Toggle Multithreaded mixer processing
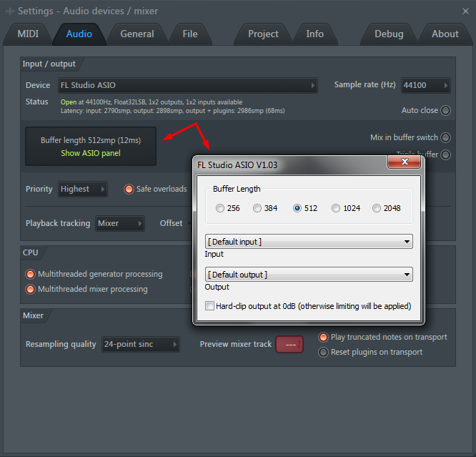 [30, 289]
